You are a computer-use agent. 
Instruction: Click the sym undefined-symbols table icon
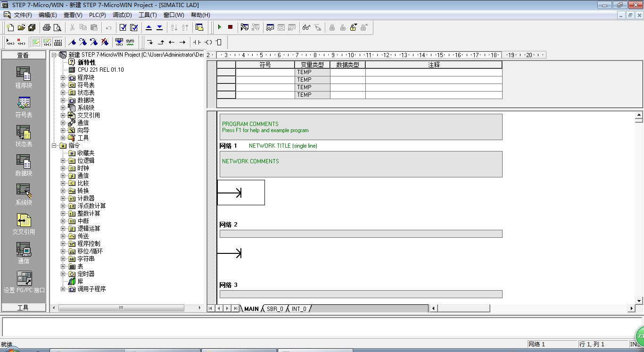(130, 42)
